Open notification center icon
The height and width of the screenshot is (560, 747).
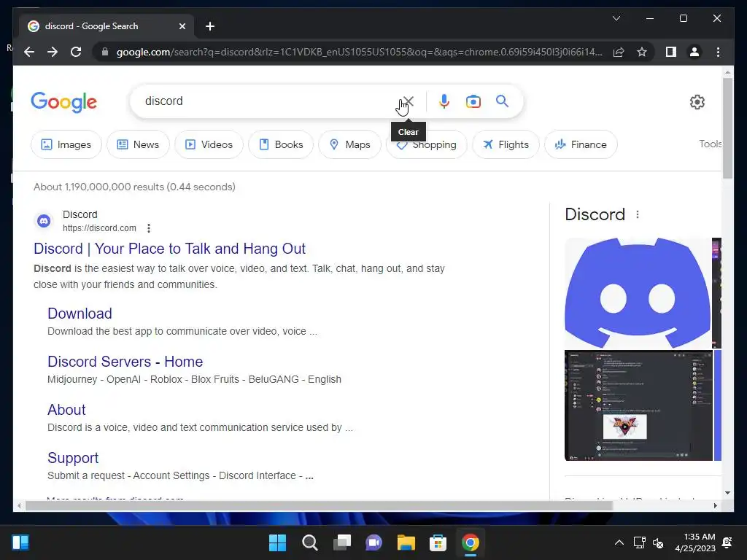pos(727,542)
